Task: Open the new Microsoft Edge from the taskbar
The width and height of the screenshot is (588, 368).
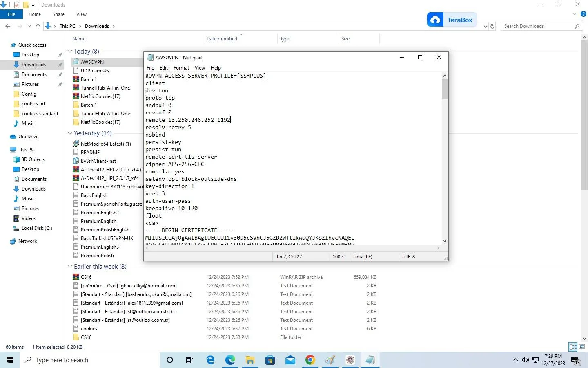Action: click(230, 360)
